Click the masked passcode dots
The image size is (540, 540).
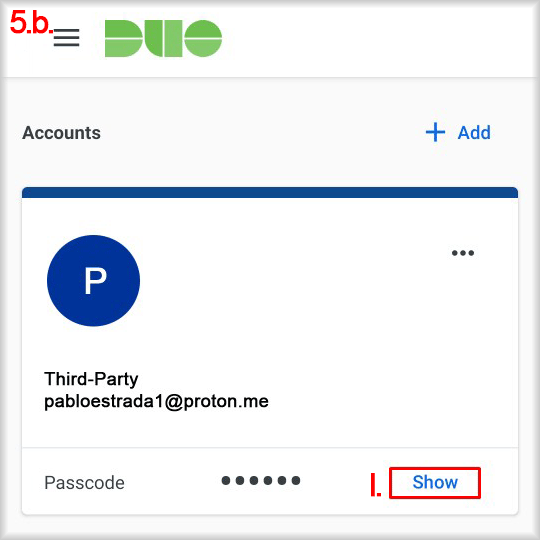coord(261,480)
